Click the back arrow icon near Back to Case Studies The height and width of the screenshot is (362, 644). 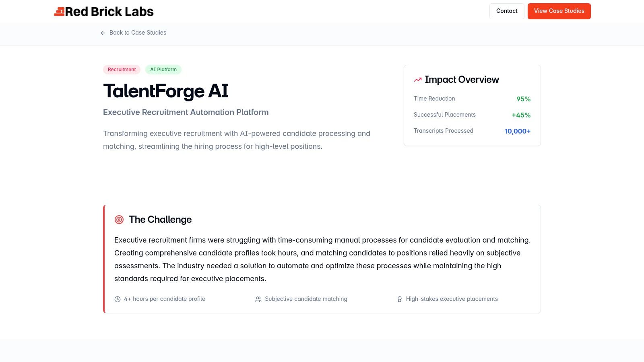tap(103, 33)
